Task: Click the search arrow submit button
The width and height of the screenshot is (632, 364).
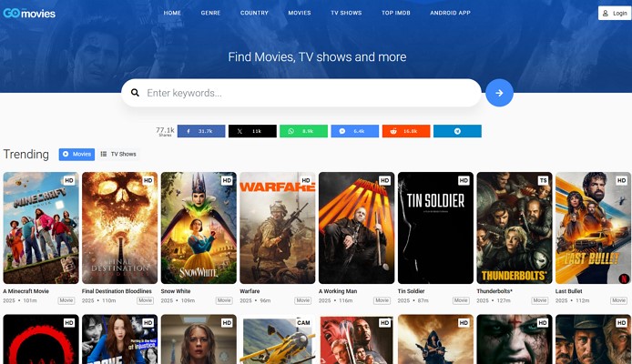Action: 499,93
